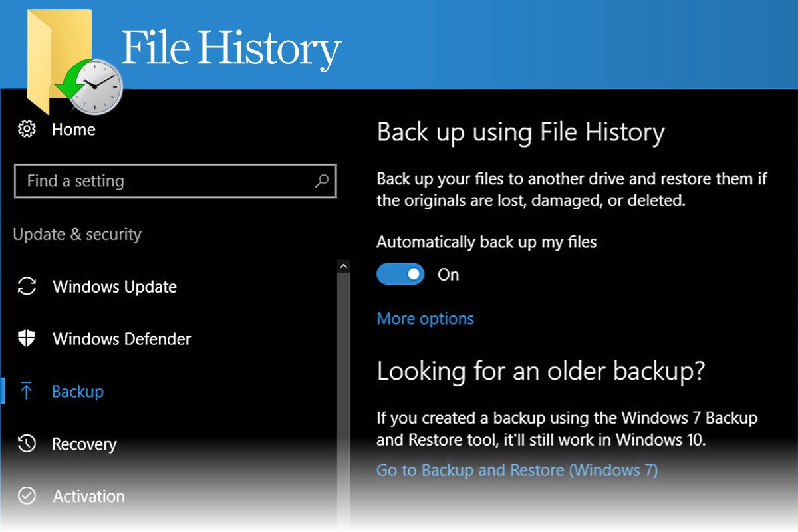Click the Activation checkmark icon
This screenshot has width=798, height=532.
click(27, 496)
